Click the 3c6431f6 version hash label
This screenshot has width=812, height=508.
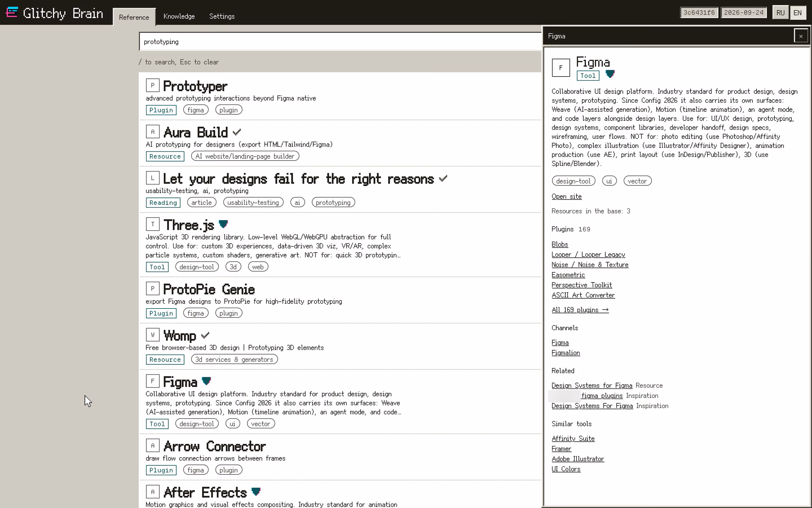click(x=699, y=13)
